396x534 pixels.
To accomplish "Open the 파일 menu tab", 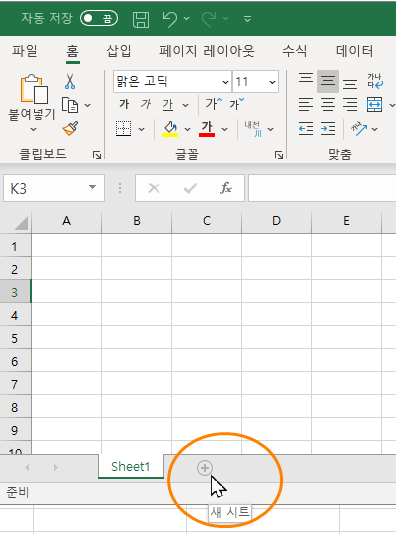I will [25, 51].
